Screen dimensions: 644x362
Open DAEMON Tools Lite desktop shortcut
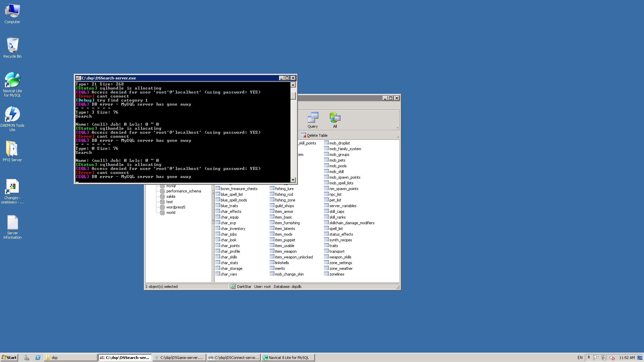tap(12, 119)
